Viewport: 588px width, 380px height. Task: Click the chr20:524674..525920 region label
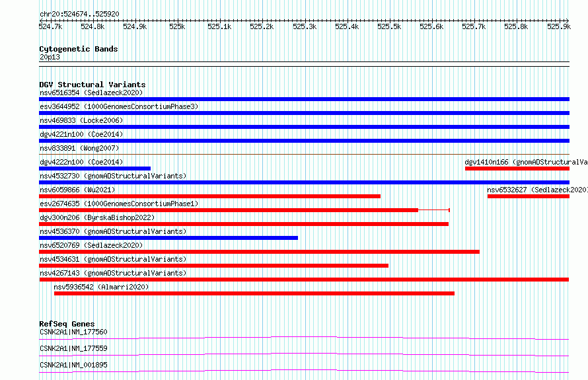pyautogui.click(x=79, y=14)
